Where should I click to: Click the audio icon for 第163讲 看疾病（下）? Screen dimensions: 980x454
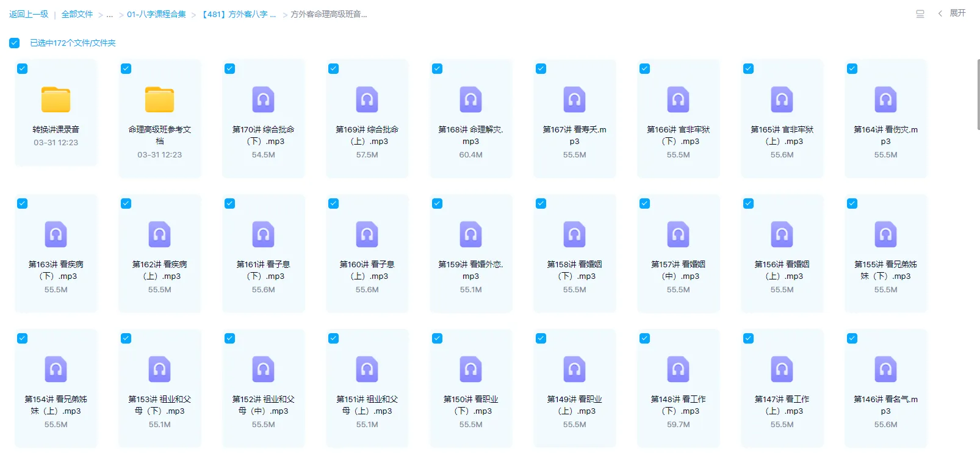(56, 234)
